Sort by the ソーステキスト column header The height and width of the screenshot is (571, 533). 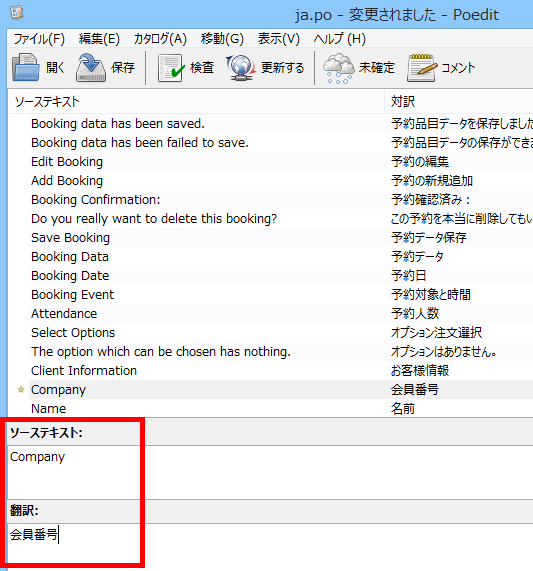[196, 102]
